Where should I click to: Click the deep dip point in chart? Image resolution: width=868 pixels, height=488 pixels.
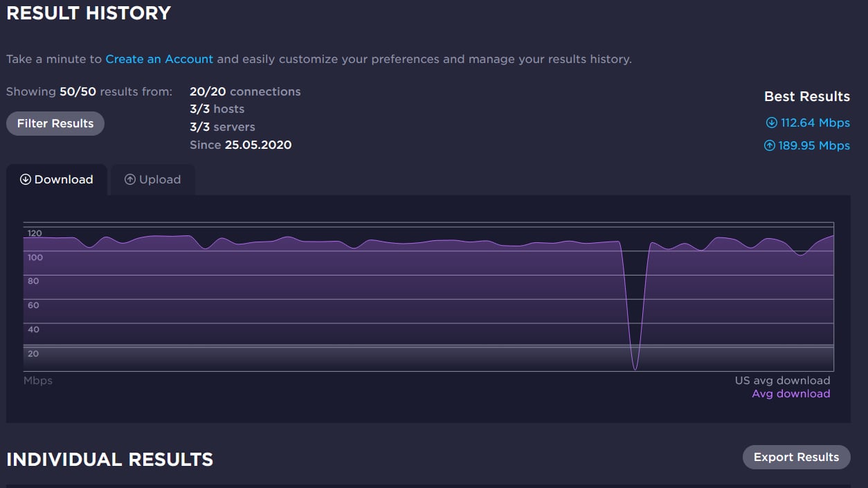point(635,368)
